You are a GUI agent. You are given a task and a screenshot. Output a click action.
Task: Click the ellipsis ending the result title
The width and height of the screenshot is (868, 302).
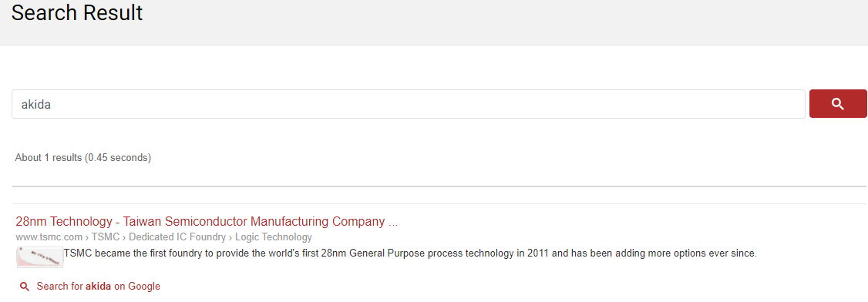coord(393,223)
